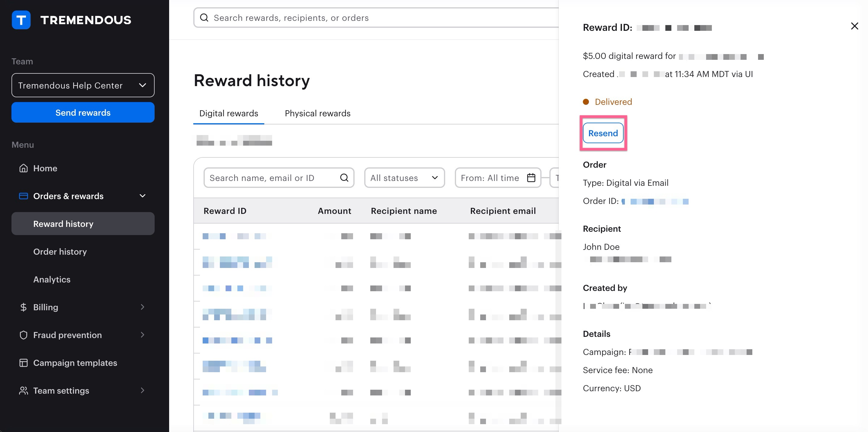The width and height of the screenshot is (868, 432).
Task: Click the Campaign templates layout icon
Action: (x=23, y=363)
